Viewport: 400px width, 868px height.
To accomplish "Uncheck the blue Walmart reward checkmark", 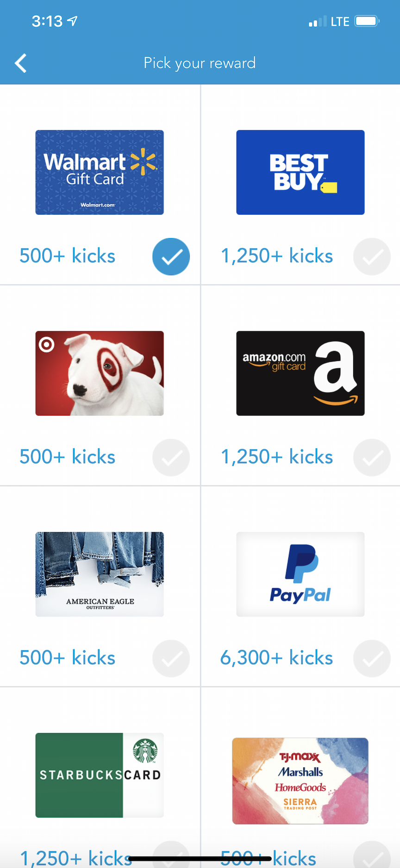I will point(171,257).
